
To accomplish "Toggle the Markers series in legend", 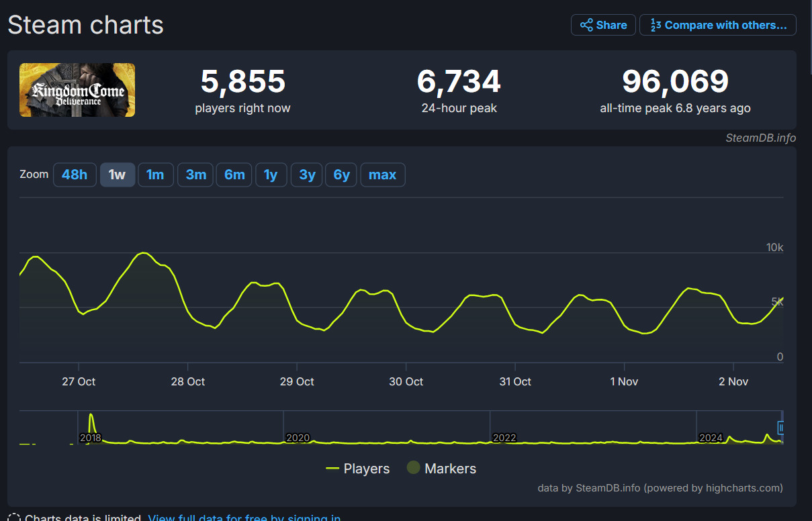I will [441, 469].
